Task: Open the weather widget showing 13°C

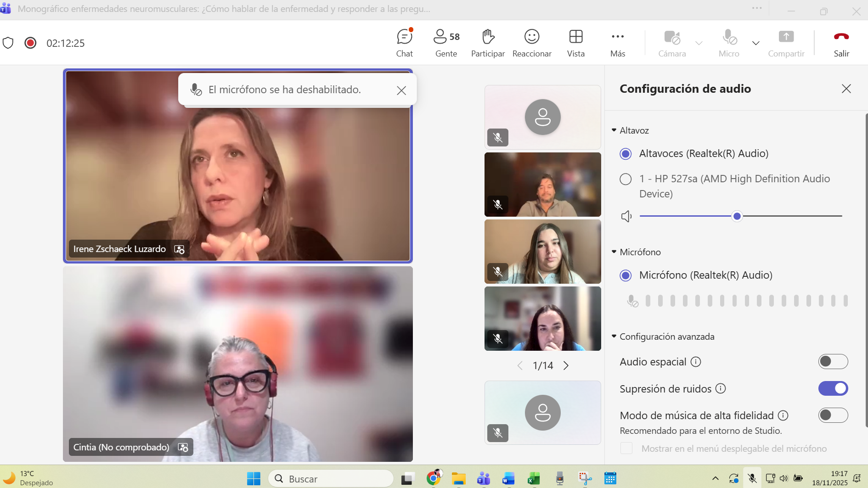Action: (28, 478)
